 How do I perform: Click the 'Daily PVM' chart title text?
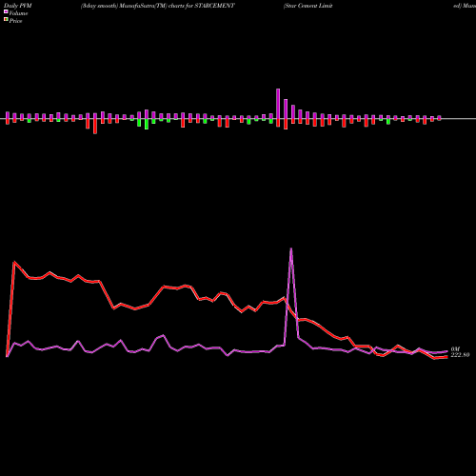pyautogui.click(x=18, y=6)
